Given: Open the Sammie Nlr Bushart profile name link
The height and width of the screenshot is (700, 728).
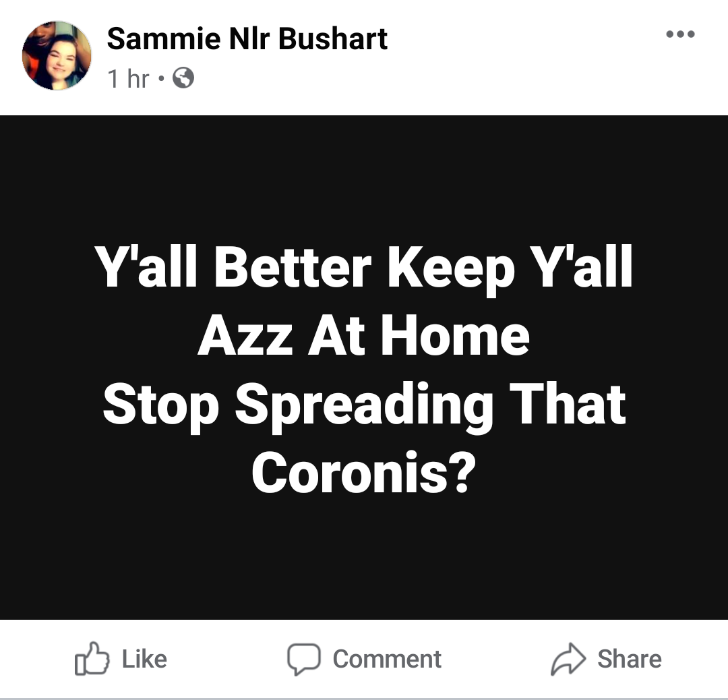Looking at the screenshot, I should [x=247, y=38].
